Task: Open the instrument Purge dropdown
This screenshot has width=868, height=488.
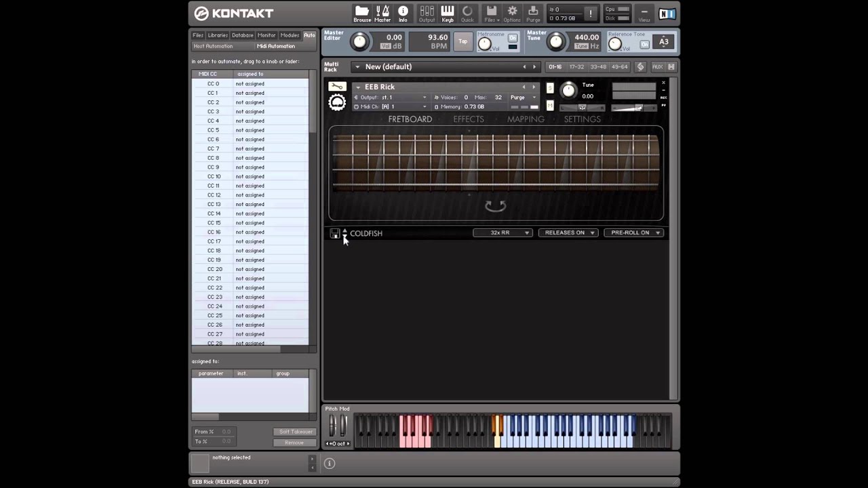Action: (x=524, y=97)
